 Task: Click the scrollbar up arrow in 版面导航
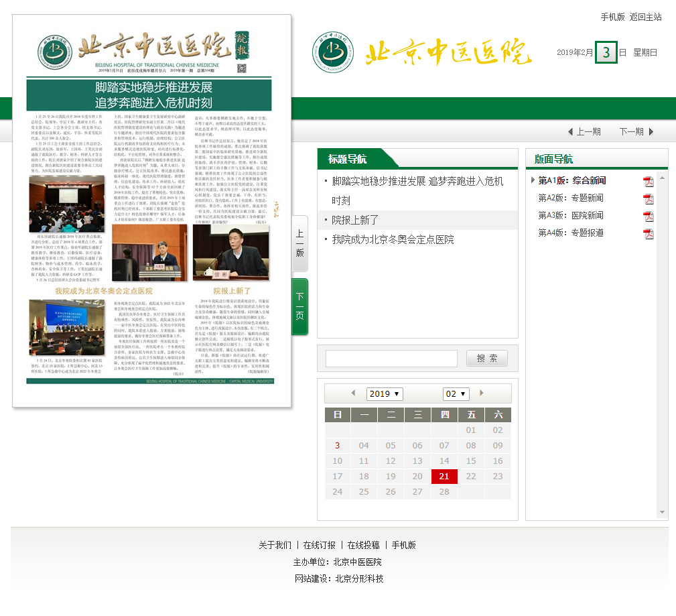pos(662,178)
